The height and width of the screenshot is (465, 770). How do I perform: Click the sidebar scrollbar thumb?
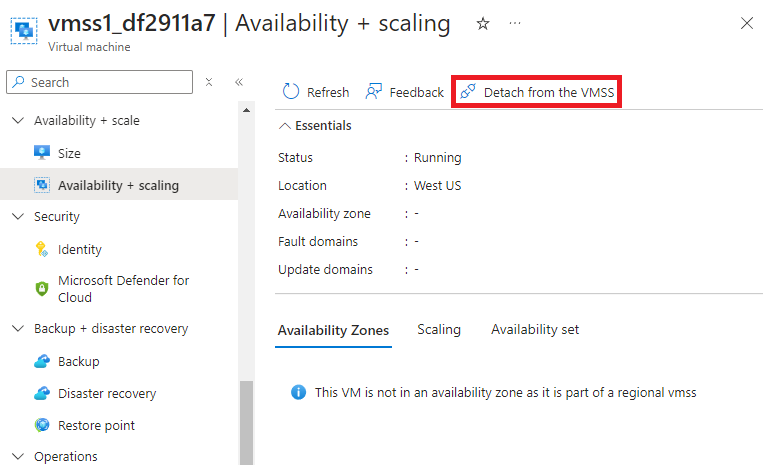247,423
